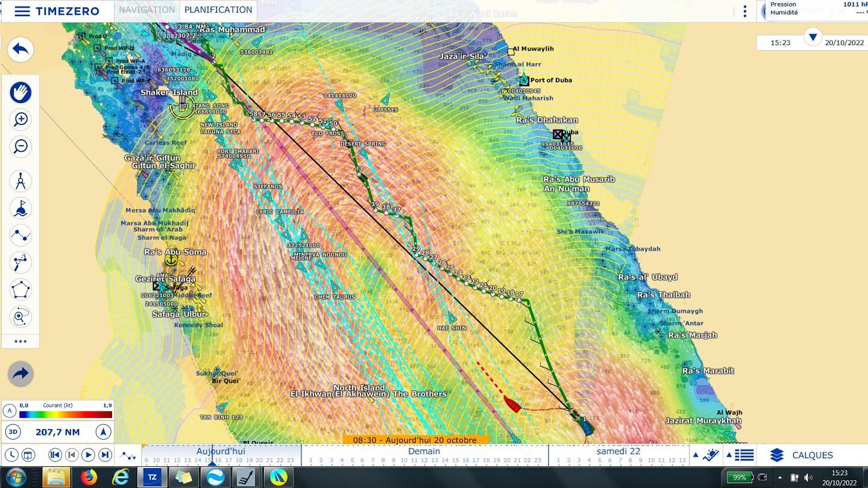Click the Courant color scale bar
The width and height of the screenshot is (868, 488).
(65, 414)
